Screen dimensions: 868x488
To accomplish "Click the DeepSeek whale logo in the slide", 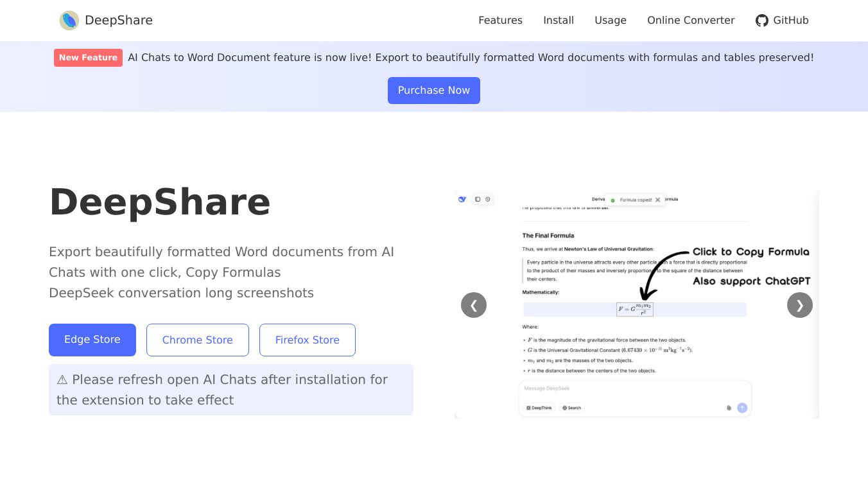I will click(462, 199).
